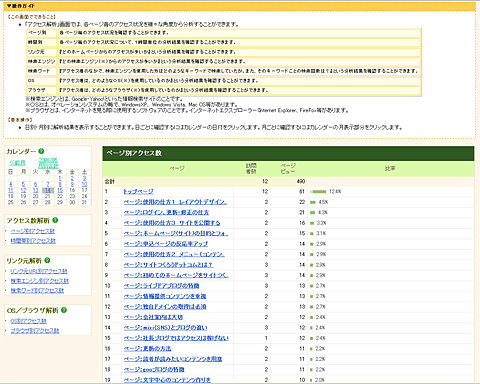Image resolution: width=480 pixels, height=384 pixels.
Task: Select day 10 in the calendar
Action: (84, 184)
